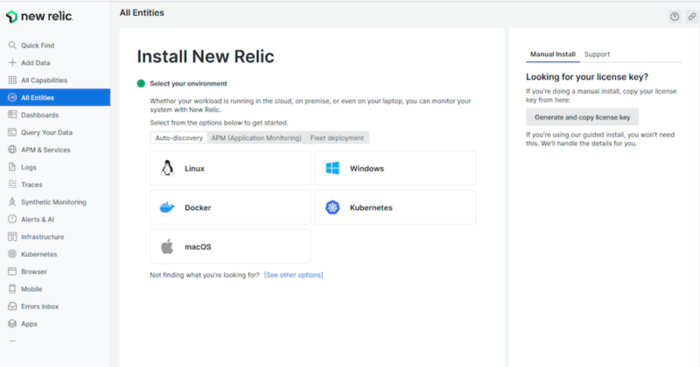700x367 pixels.
Task: Click the Docker whale icon
Action: [x=167, y=208]
